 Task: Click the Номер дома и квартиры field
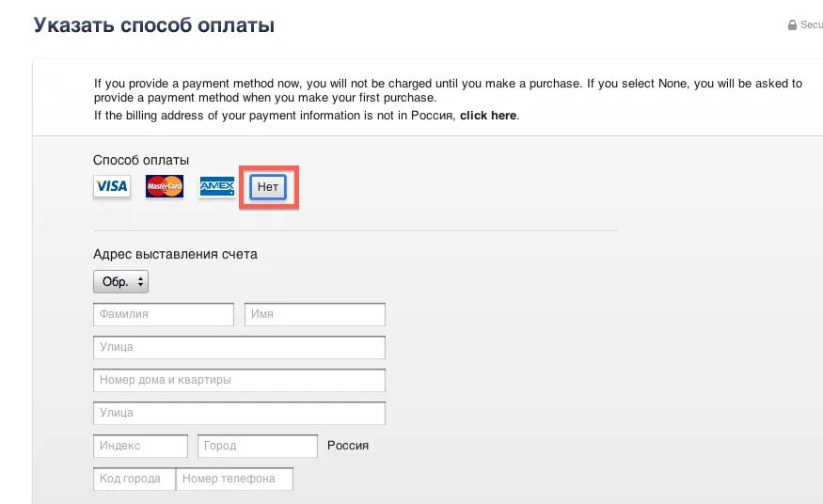pyautogui.click(x=239, y=380)
